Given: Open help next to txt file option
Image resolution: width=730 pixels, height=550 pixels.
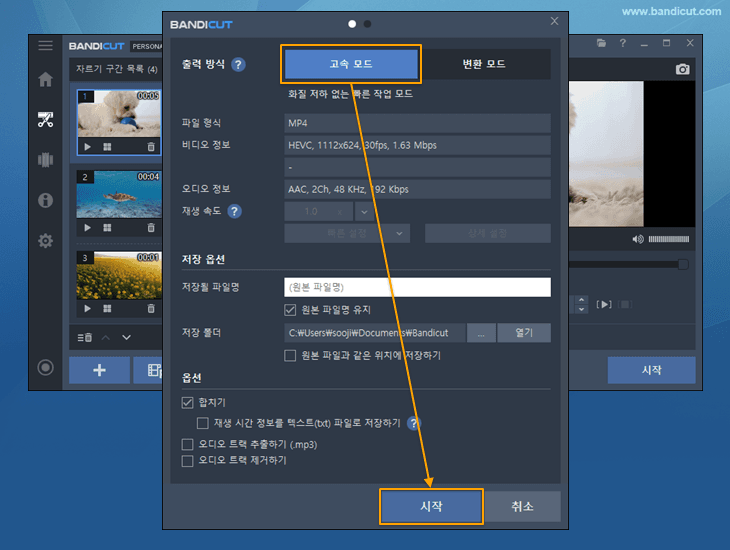Looking at the screenshot, I should [x=413, y=423].
